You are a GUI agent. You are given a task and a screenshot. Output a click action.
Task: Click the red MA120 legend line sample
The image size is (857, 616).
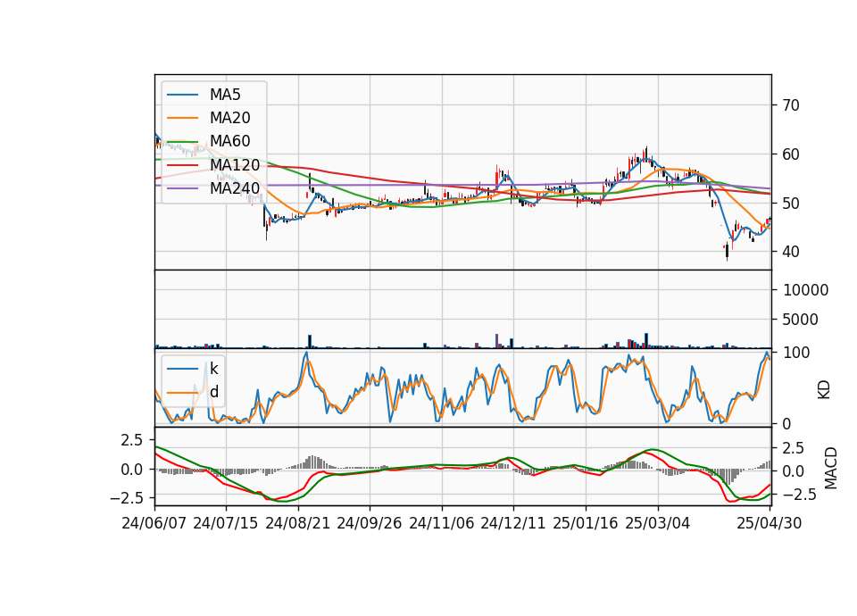click(182, 165)
